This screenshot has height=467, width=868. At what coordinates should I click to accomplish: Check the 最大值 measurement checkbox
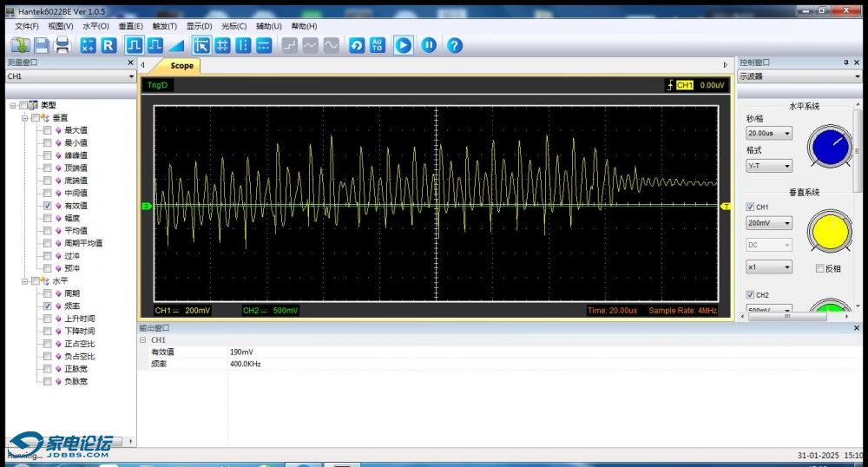47,130
